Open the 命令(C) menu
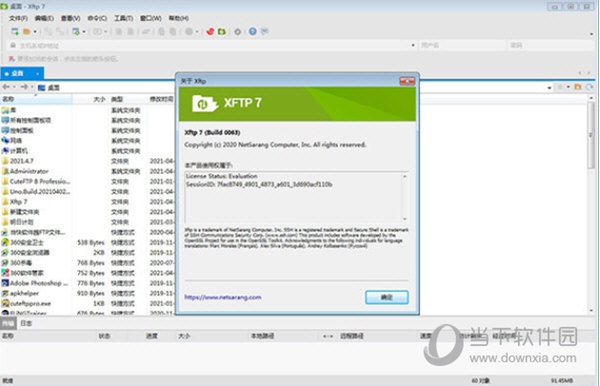 click(97, 18)
